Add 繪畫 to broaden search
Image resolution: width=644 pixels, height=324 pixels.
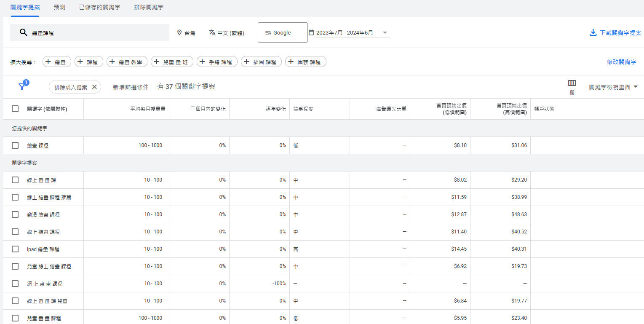click(56, 62)
